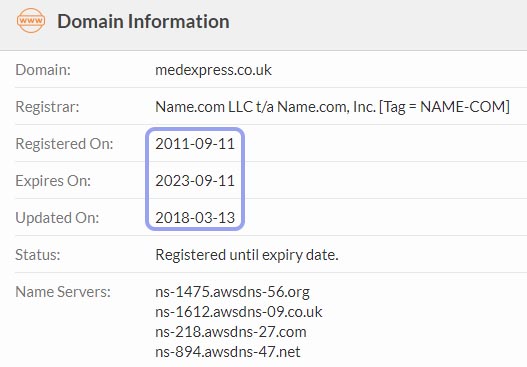This screenshot has width=527, height=367.
Task: Click name server ns-1475.awsdns-56.org
Action: [232, 292]
